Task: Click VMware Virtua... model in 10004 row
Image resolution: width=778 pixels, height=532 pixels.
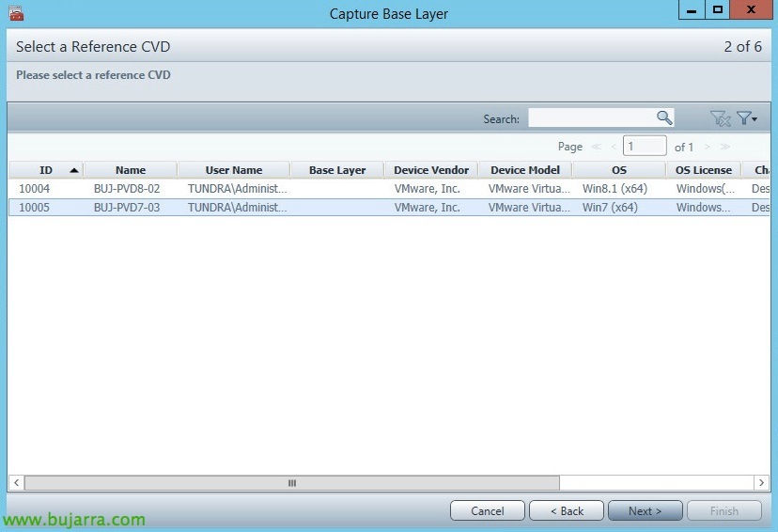Action: coord(529,189)
